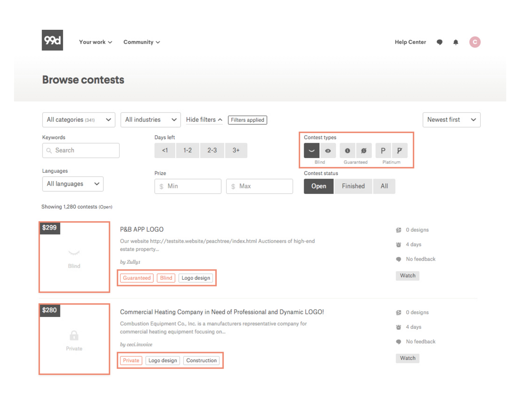Open the messages chat bubble icon

point(440,42)
